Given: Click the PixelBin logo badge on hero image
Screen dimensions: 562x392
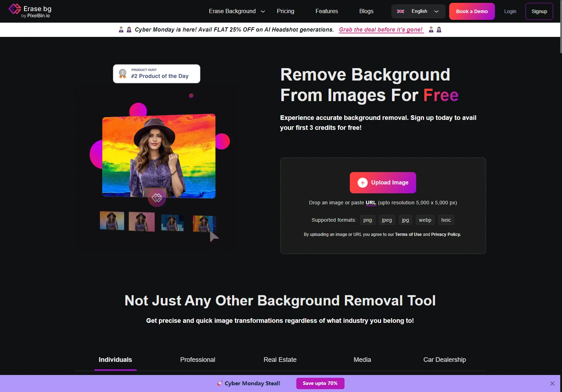Looking at the screenshot, I should coord(157,198).
